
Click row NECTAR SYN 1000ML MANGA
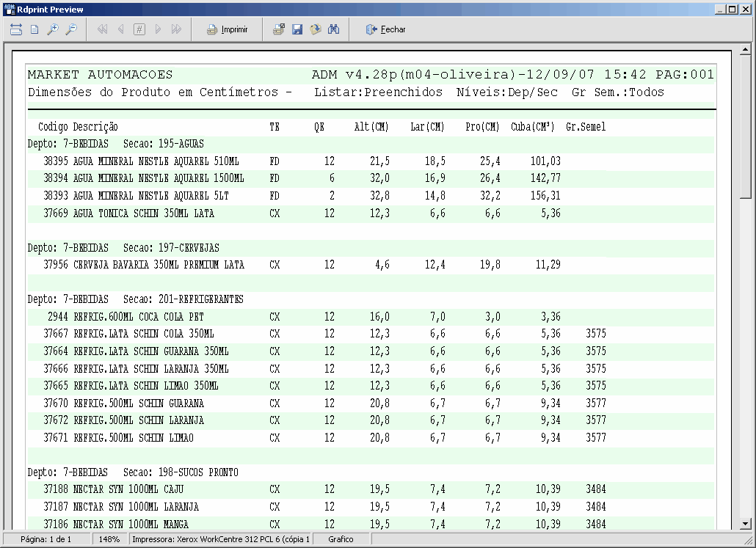click(371, 524)
